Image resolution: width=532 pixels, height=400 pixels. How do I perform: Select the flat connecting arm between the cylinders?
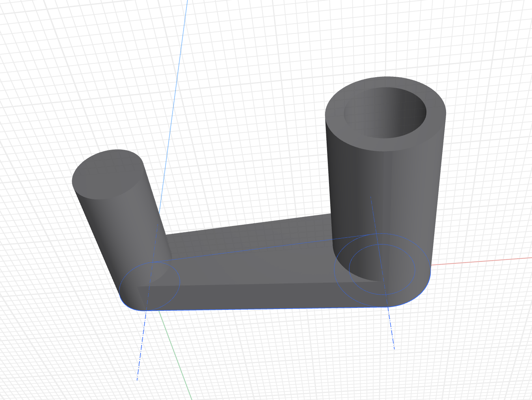point(252,256)
